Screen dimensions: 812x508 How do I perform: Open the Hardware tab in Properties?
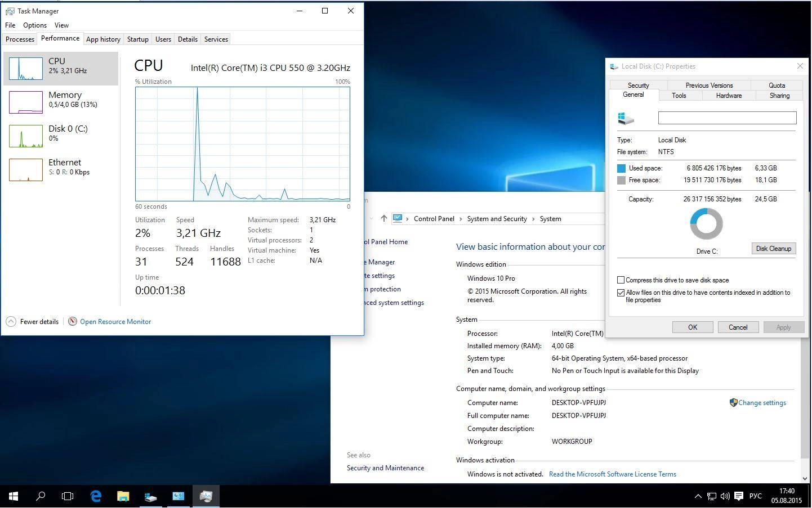pyautogui.click(x=729, y=96)
